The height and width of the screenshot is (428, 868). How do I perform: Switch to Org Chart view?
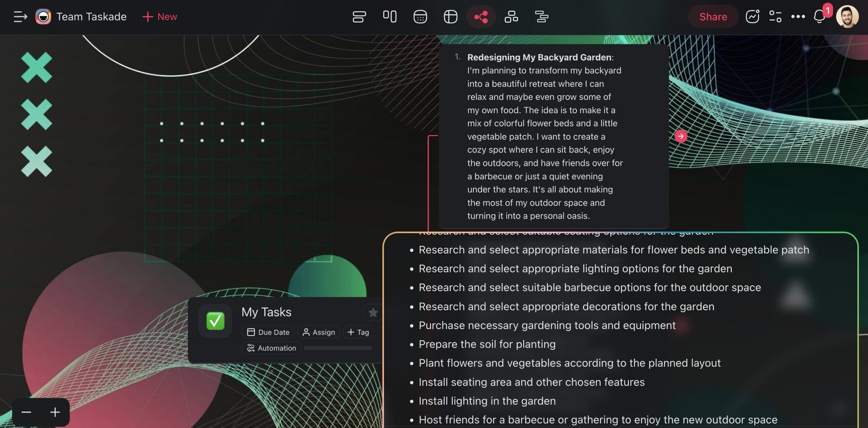511,16
